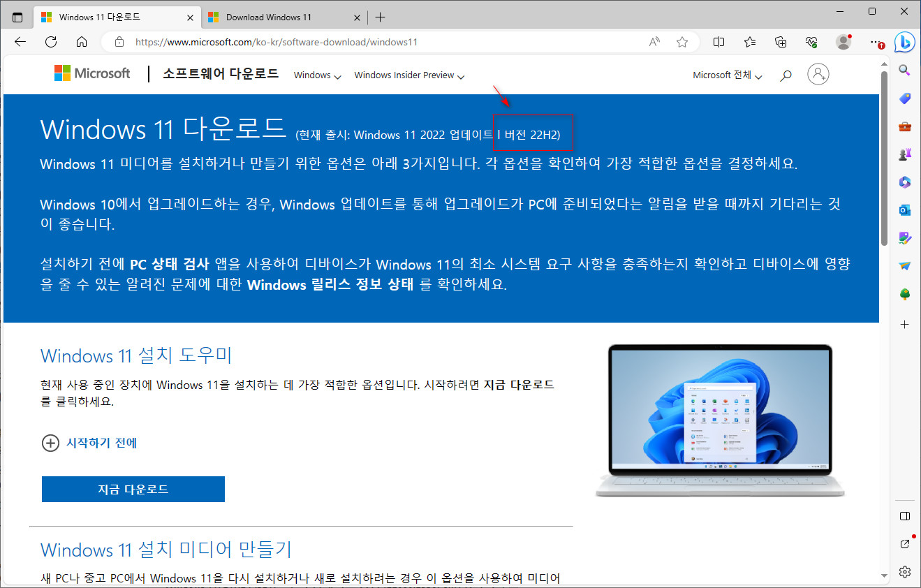
Task: Open the 소프트웨어 다운로드 link
Action: pyautogui.click(x=221, y=73)
